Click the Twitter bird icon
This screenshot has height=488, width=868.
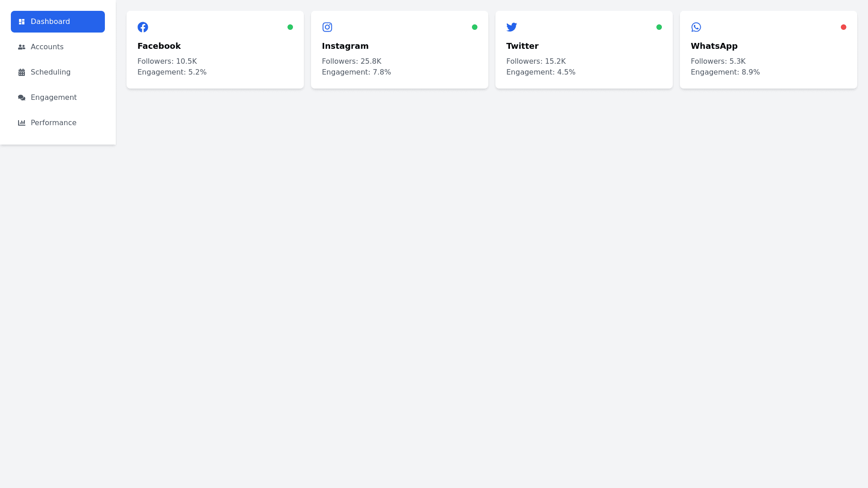coord(512,27)
